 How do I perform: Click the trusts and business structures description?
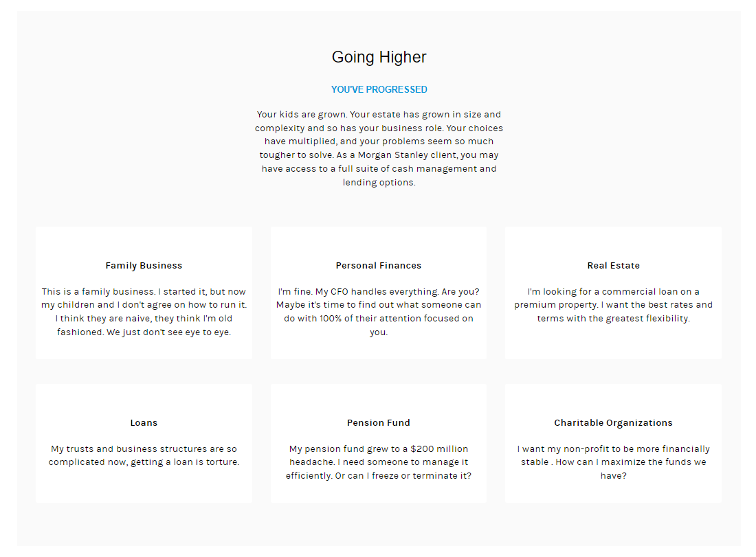[x=144, y=455]
